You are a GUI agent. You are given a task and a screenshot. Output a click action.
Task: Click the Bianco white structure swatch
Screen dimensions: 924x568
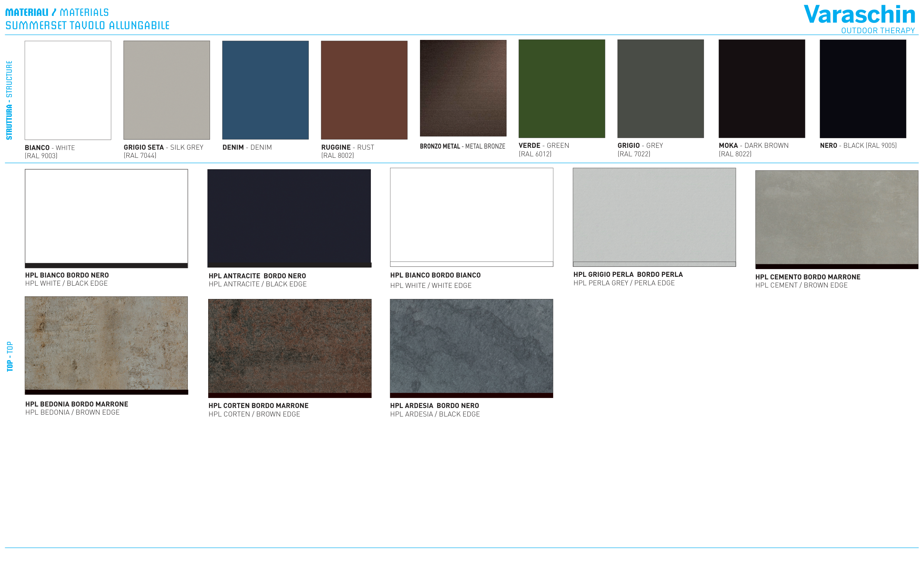pos(68,90)
